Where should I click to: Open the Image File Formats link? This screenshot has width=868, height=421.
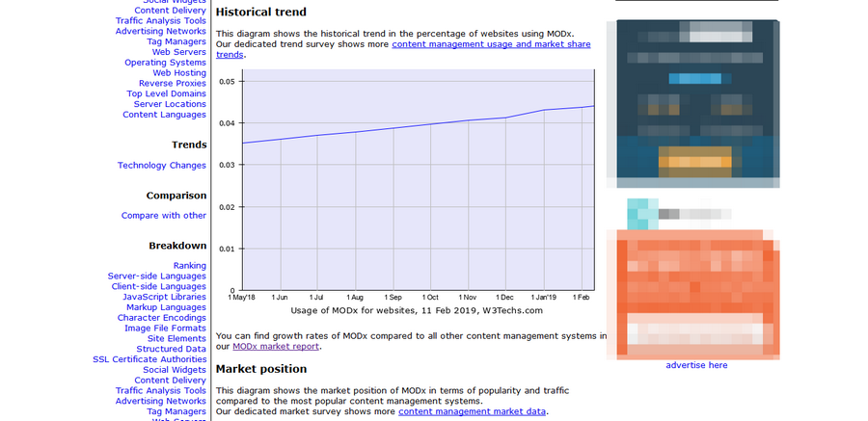(x=165, y=329)
